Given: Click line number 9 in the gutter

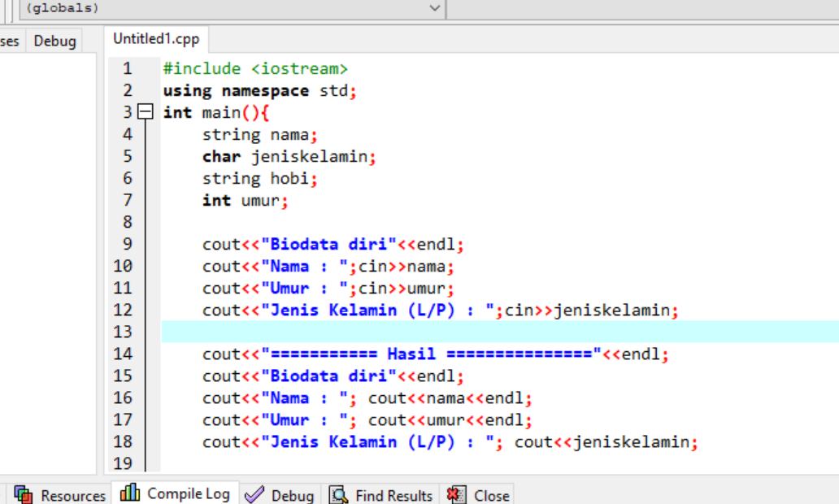Looking at the screenshot, I should [127, 244].
